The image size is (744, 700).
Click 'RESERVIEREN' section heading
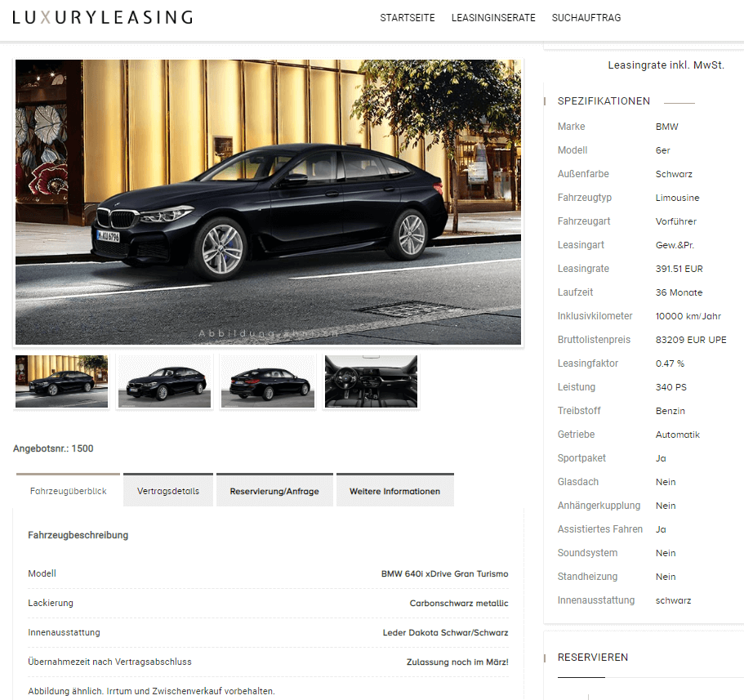click(x=593, y=658)
